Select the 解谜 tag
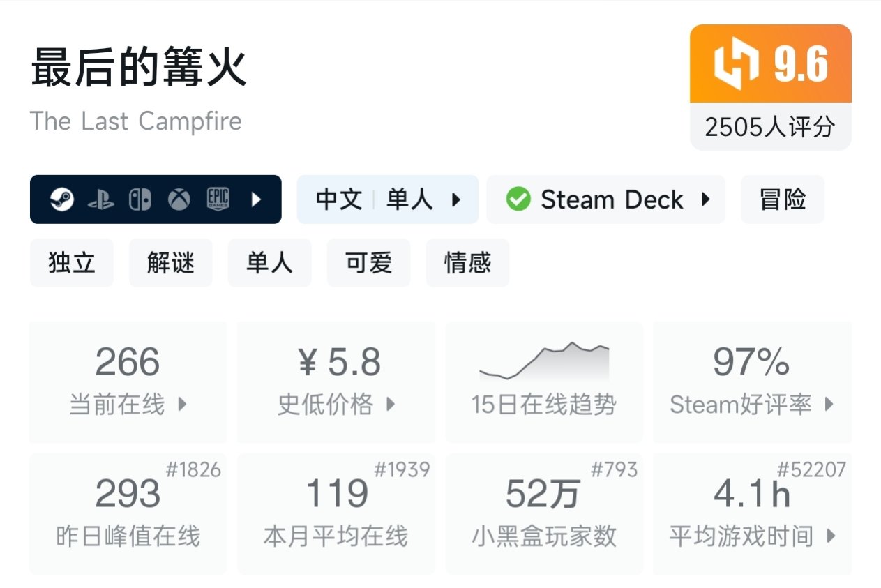Image resolution: width=881 pixels, height=588 pixels. pos(170,262)
